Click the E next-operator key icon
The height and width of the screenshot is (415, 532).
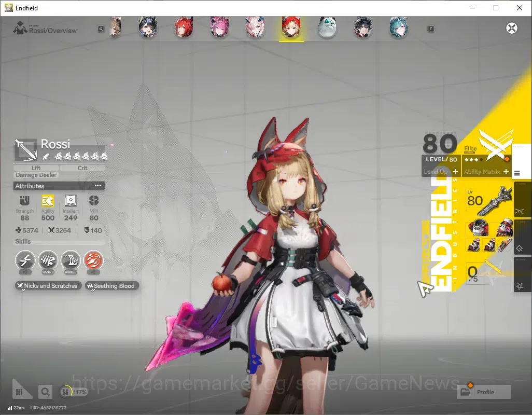(431, 29)
